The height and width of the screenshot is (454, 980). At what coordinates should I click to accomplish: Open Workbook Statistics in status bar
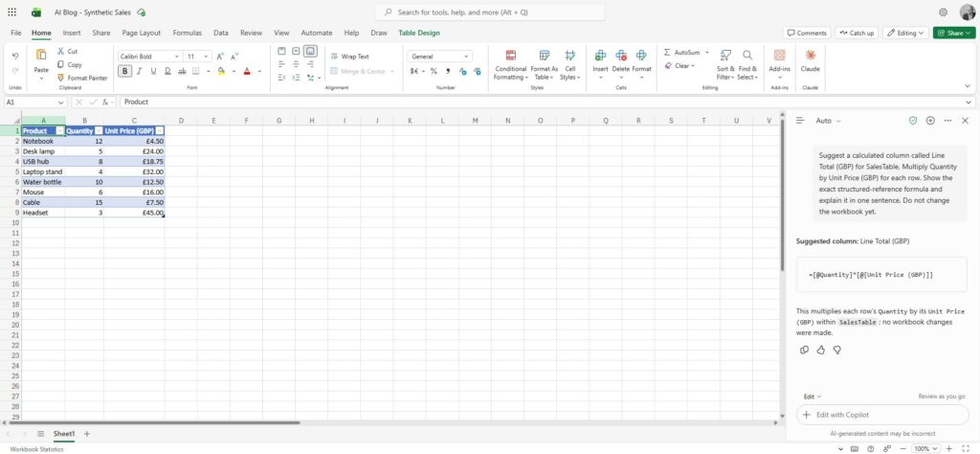(36, 449)
